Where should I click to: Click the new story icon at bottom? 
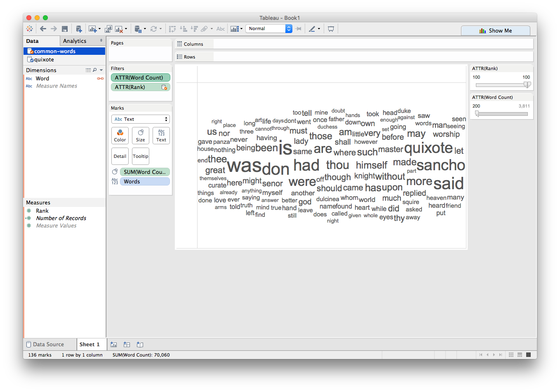[140, 345]
